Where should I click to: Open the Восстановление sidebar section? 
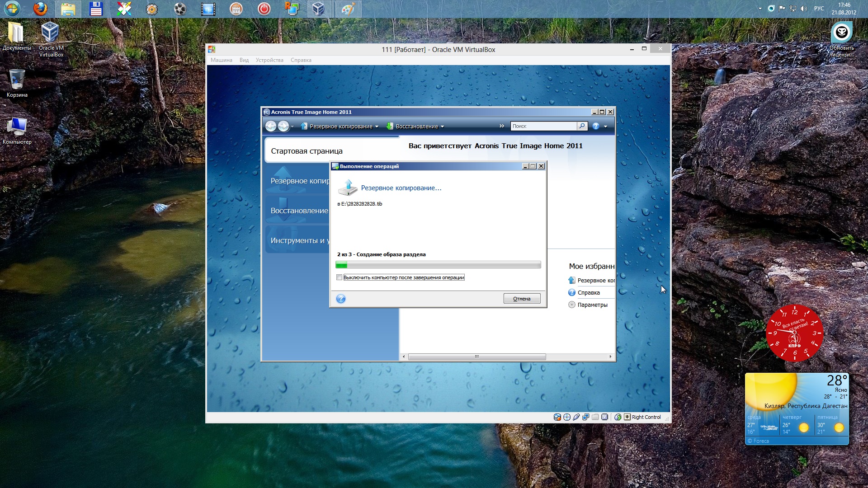[x=297, y=211]
